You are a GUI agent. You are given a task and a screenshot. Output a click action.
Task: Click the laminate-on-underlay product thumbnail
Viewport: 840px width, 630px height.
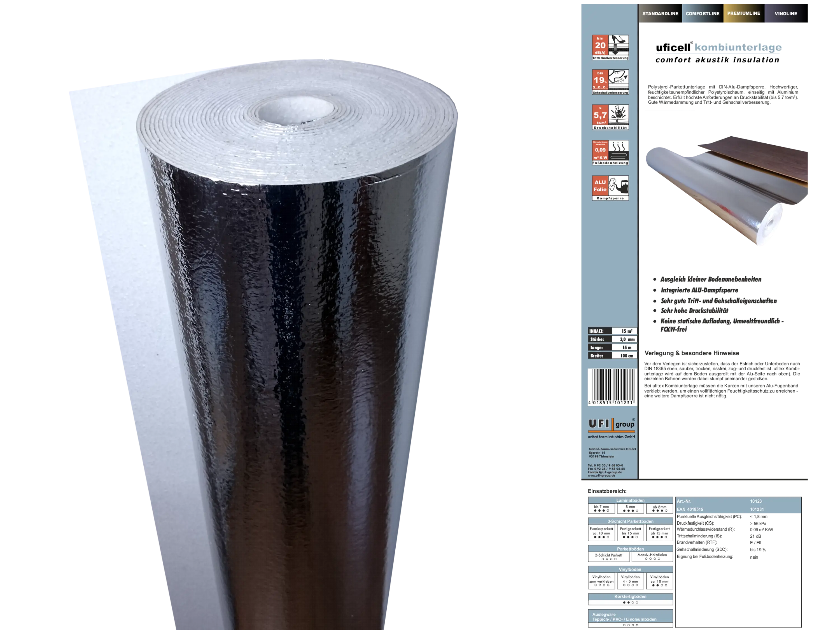726,190
